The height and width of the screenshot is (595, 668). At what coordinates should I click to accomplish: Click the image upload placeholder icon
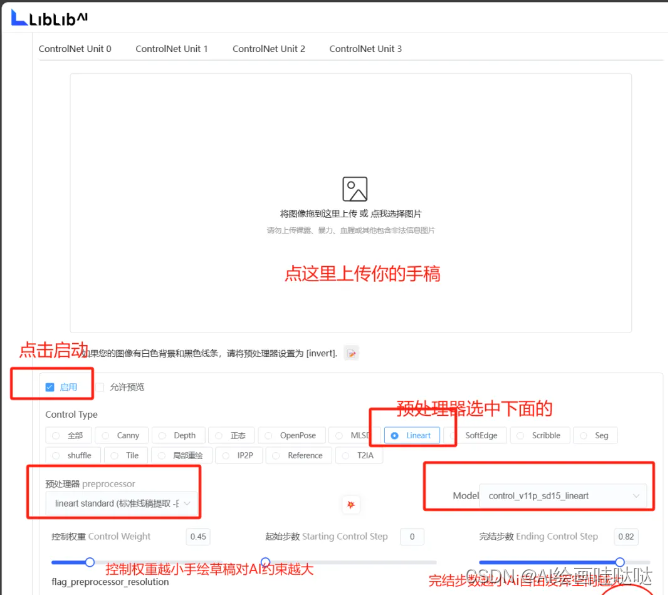[355, 189]
